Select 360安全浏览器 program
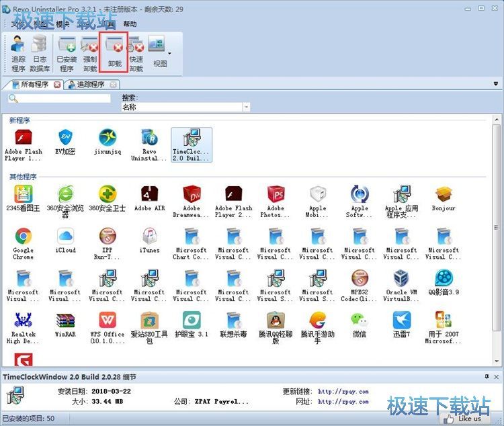The height and width of the screenshot is (426, 504). click(65, 202)
